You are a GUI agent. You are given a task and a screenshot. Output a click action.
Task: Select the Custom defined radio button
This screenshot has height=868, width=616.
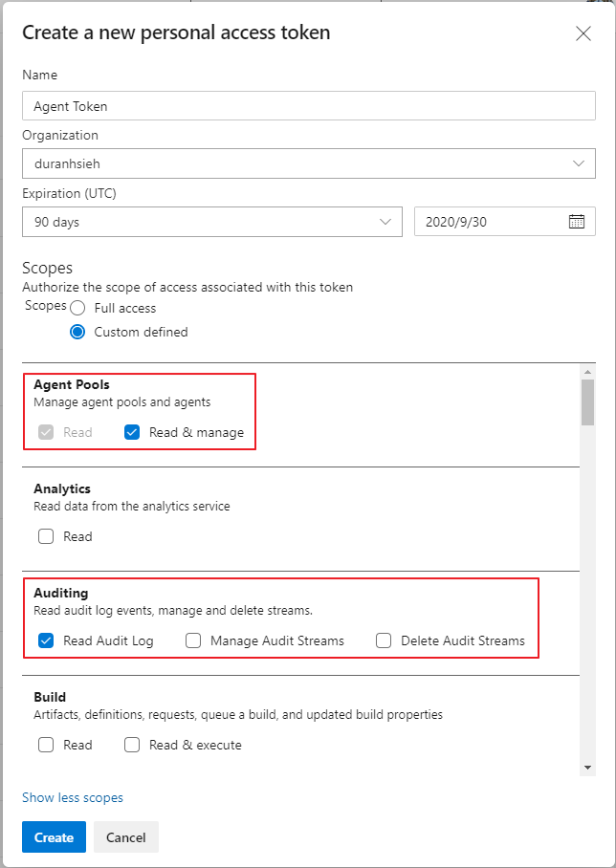point(77,332)
